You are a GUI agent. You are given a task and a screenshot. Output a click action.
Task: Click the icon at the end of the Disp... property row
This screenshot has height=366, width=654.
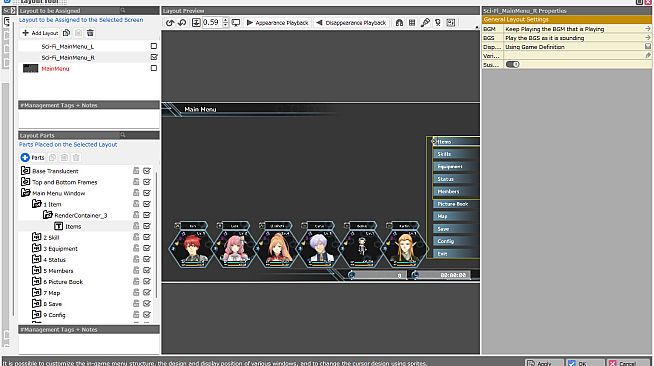tap(648, 46)
